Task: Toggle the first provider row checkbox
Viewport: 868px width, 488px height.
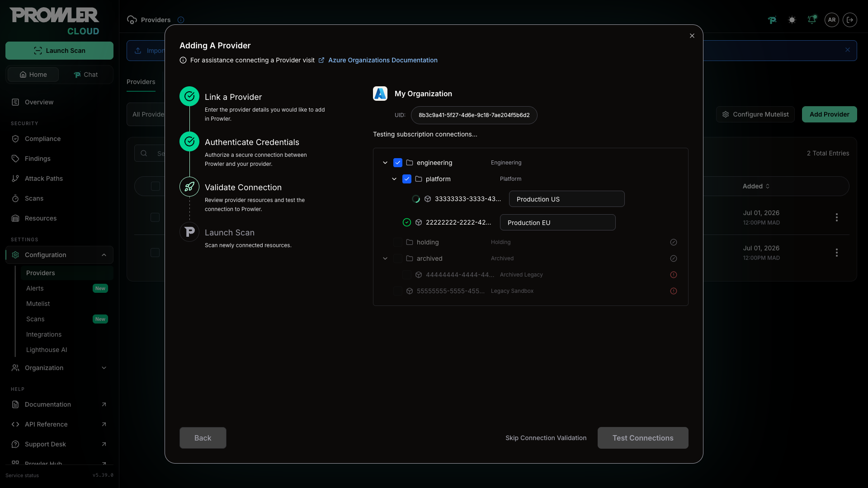Action: (155, 217)
